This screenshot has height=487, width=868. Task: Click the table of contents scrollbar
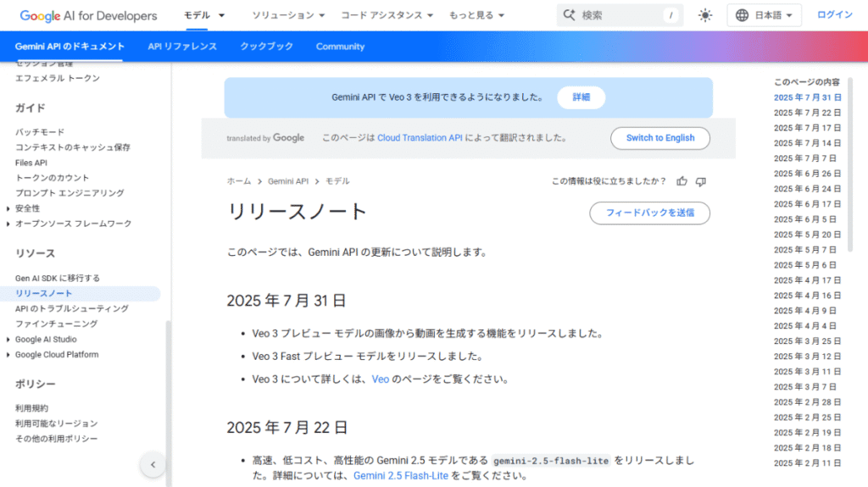[850, 164]
